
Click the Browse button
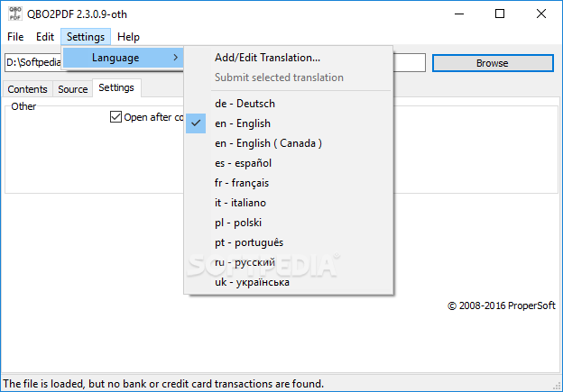click(x=493, y=63)
